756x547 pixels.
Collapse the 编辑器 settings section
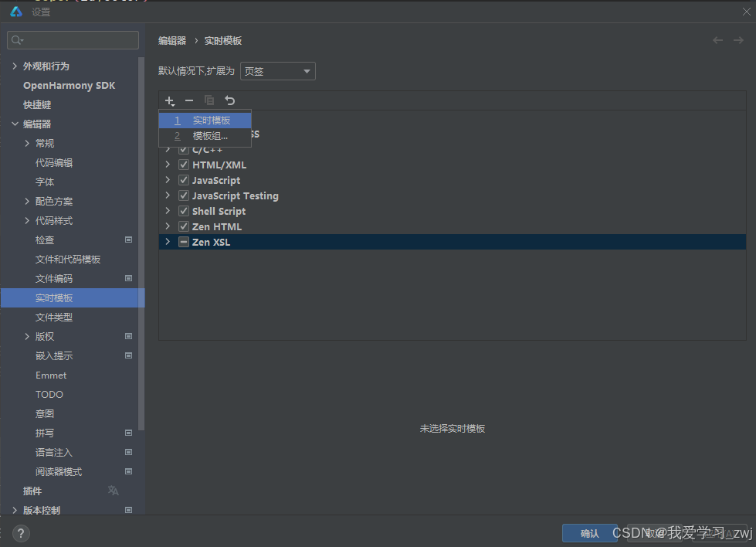point(15,124)
